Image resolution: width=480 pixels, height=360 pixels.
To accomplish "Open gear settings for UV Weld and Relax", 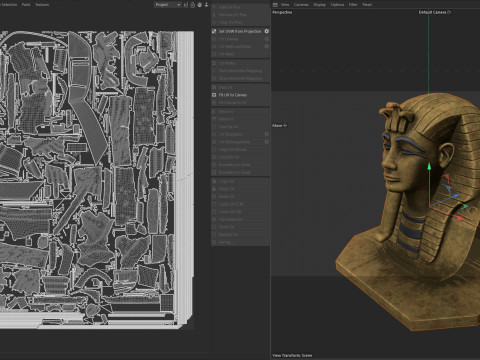I will [267, 47].
